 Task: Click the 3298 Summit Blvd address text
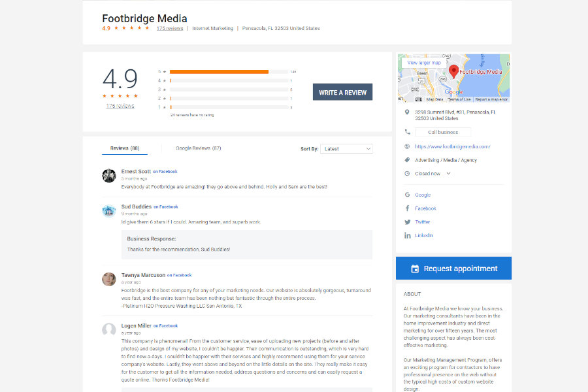(455, 115)
